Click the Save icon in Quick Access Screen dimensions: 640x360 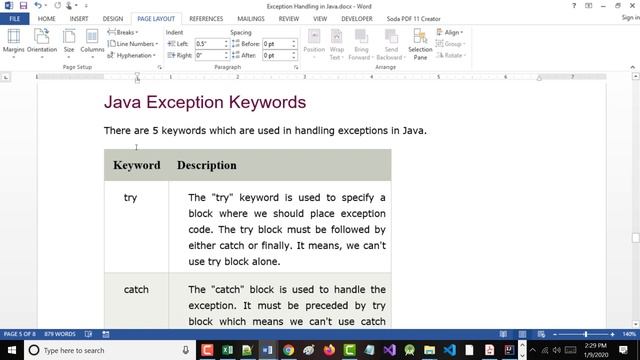23,6
